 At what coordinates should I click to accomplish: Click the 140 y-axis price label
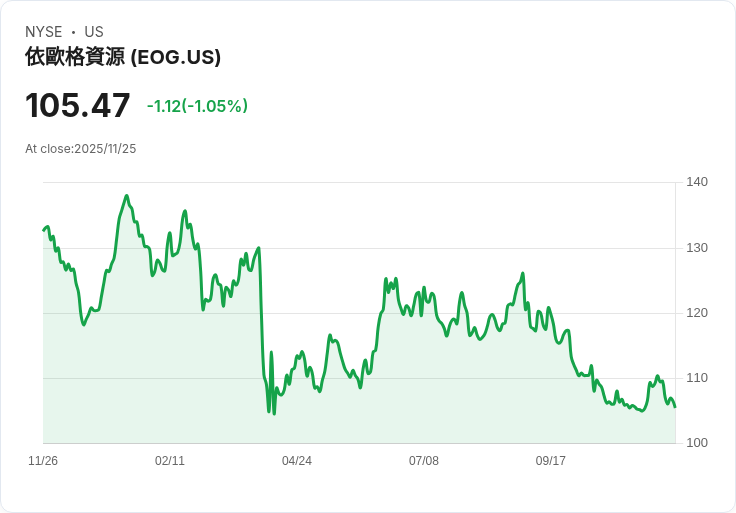point(697,182)
